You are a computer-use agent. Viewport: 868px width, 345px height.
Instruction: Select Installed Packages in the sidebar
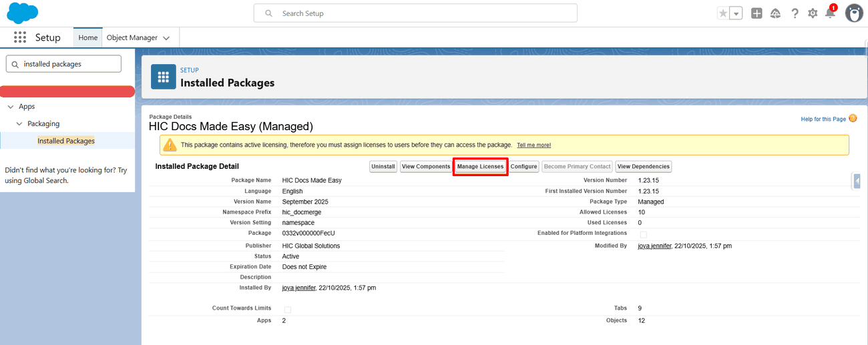tap(66, 141)
